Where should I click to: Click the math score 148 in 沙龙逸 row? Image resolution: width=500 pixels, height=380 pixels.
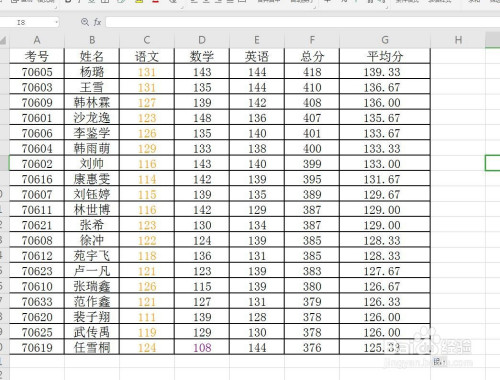(x=202, y=118)
